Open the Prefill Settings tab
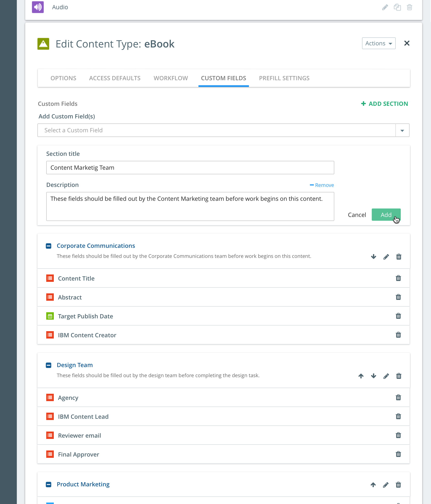This screenshot has height=504, width=431. [x=284, y=78]
